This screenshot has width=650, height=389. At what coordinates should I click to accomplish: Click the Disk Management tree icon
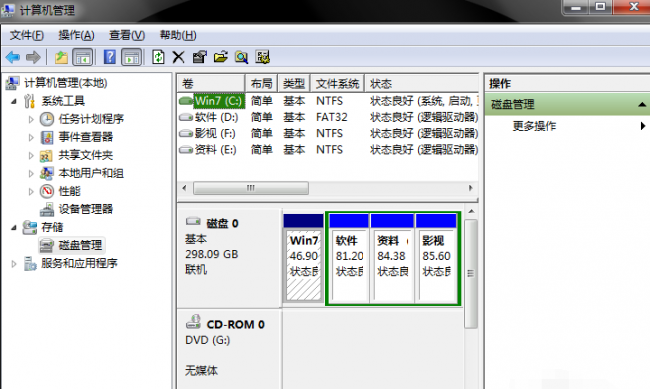click(46, 246)
